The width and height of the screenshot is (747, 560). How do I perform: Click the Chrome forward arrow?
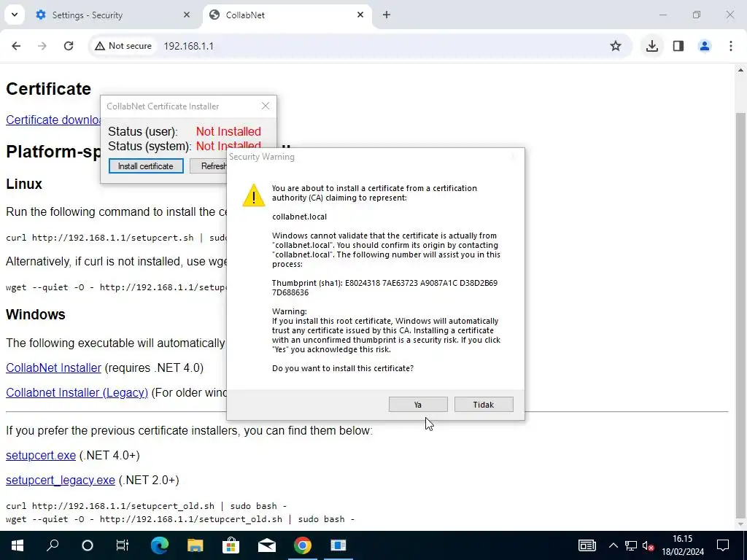42,46
